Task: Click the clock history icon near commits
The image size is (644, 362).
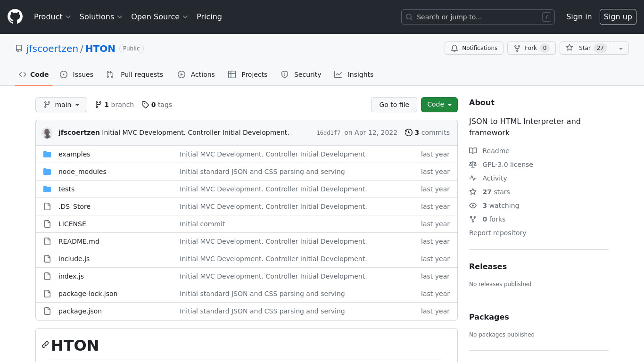Action: tap(409, 132)
